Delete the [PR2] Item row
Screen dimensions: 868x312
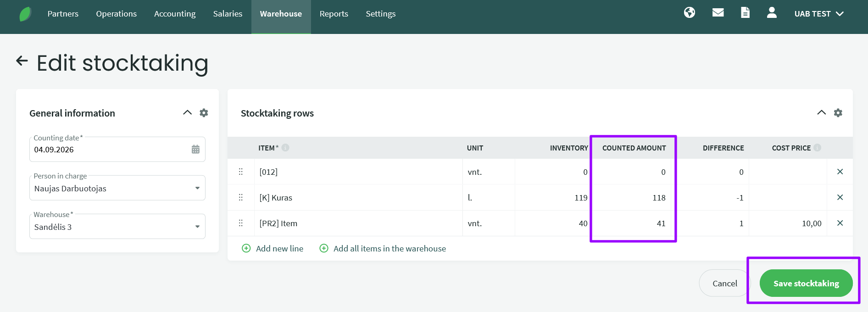[x=840, y=223]
